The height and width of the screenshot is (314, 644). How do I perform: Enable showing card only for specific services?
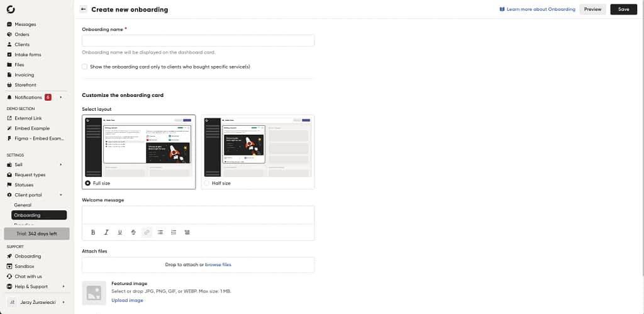pos(85,67)
